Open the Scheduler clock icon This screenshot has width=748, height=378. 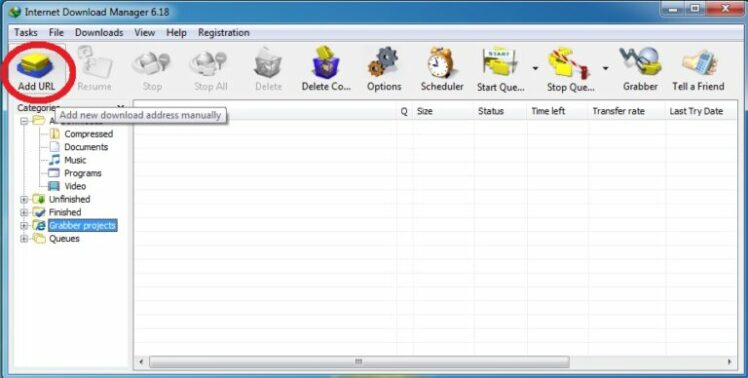click(x=442, y=63)
